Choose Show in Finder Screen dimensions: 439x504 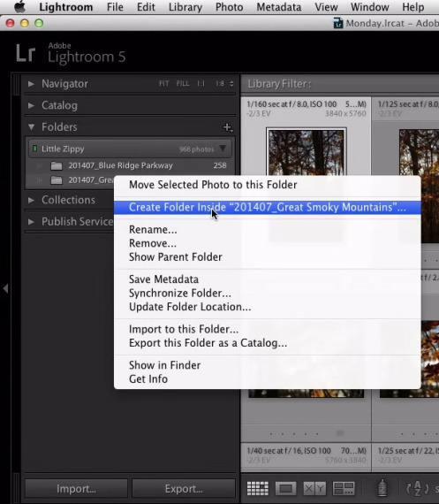pos(267,365)
